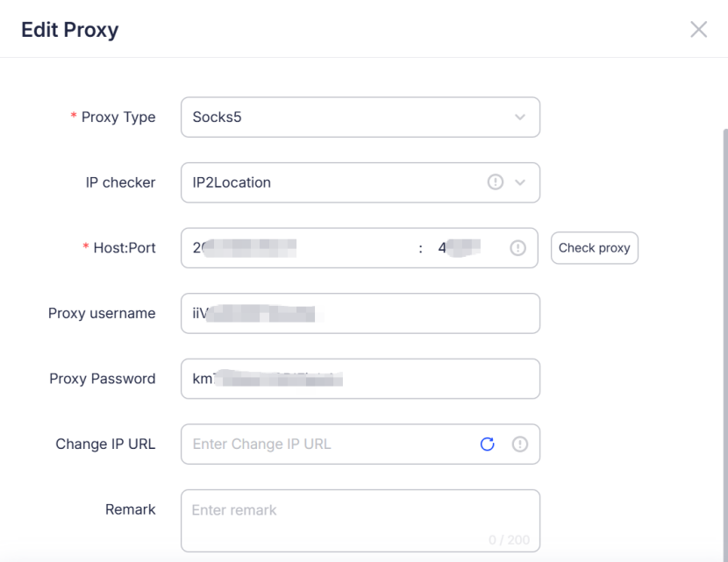Open the Proxy Type dropdown arrow
Image resolution: width=728 pixels, height=562 pixels.
coord(520,117)
